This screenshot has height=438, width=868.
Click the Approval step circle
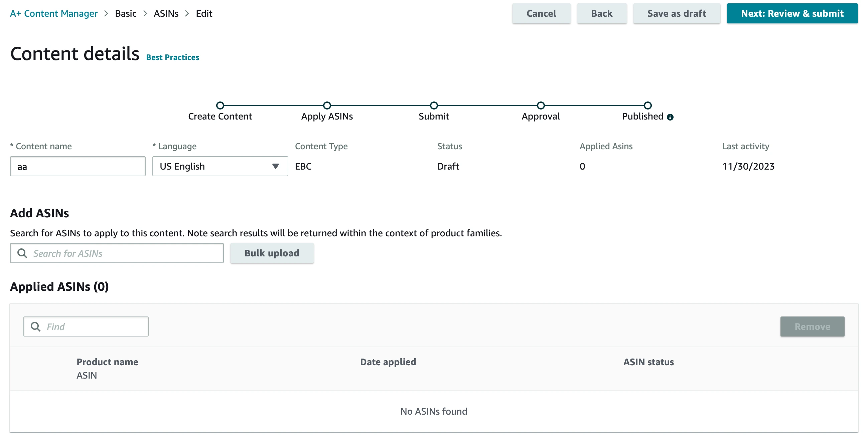click(x=541, y=105)
